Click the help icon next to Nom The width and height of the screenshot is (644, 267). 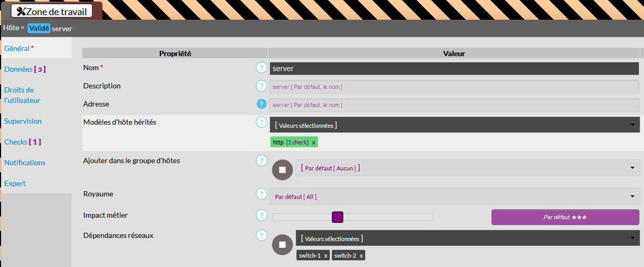(262, 68)
